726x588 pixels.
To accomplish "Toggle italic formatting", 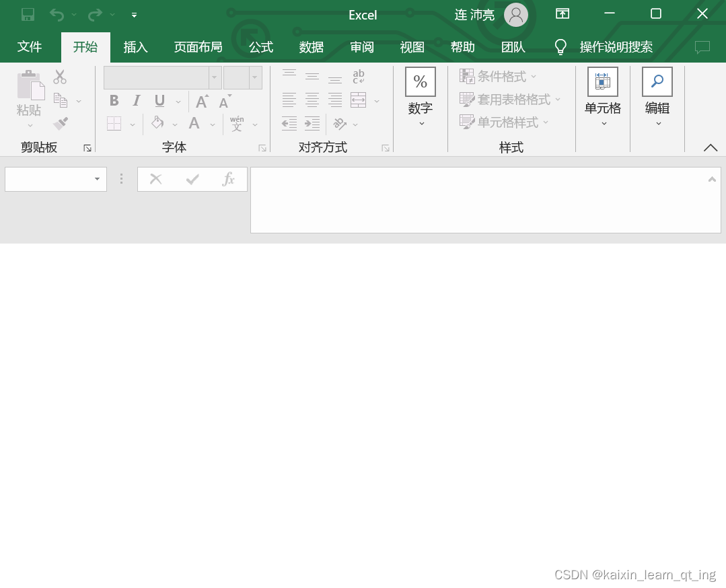I will point(135,100).
